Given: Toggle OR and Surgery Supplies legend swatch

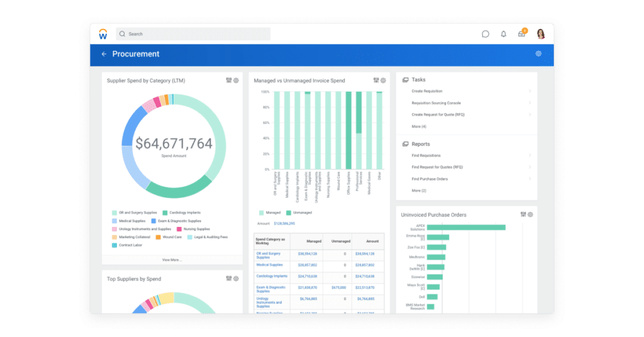Looking at the screenshot, I should (114, 213).
